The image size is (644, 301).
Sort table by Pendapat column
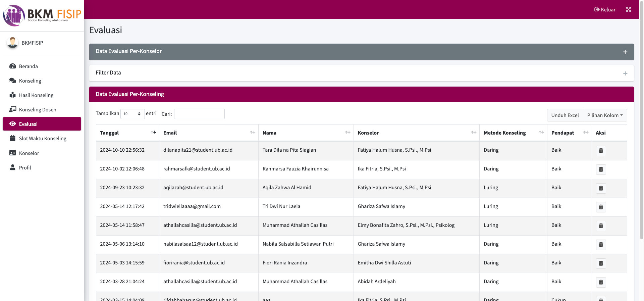click(569, 133)
